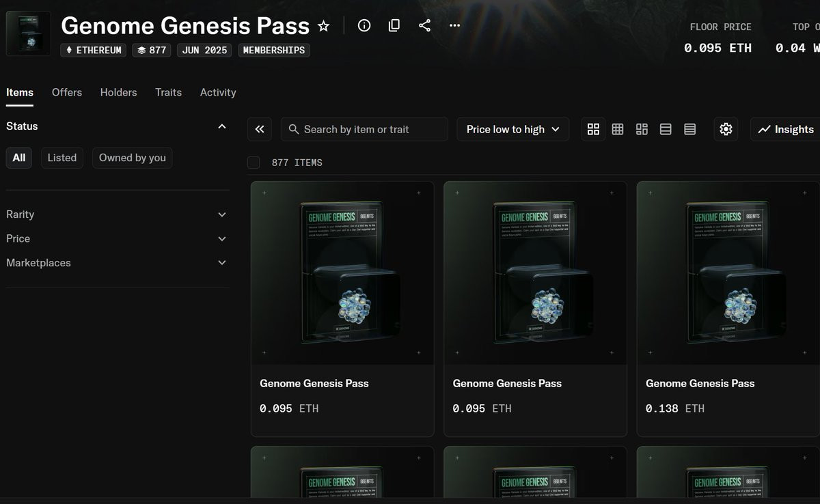
Task: Open the second 0.095 ETH pass image
Action: click(x=535, y=272)
